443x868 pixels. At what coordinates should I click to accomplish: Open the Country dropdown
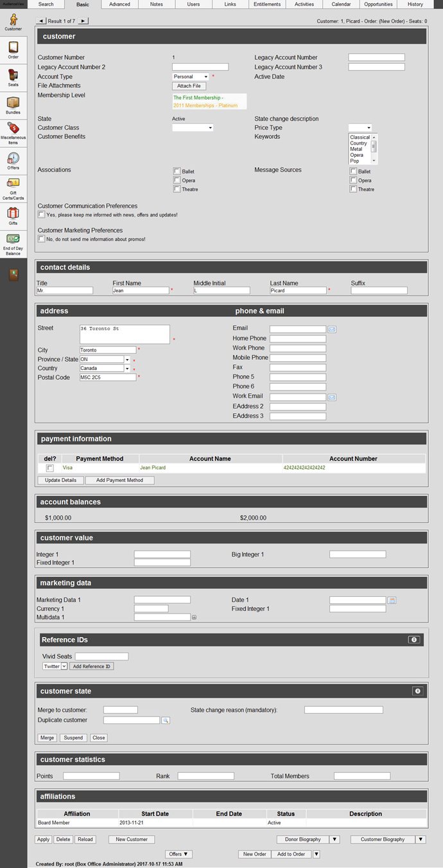click(x=105, y=369)
